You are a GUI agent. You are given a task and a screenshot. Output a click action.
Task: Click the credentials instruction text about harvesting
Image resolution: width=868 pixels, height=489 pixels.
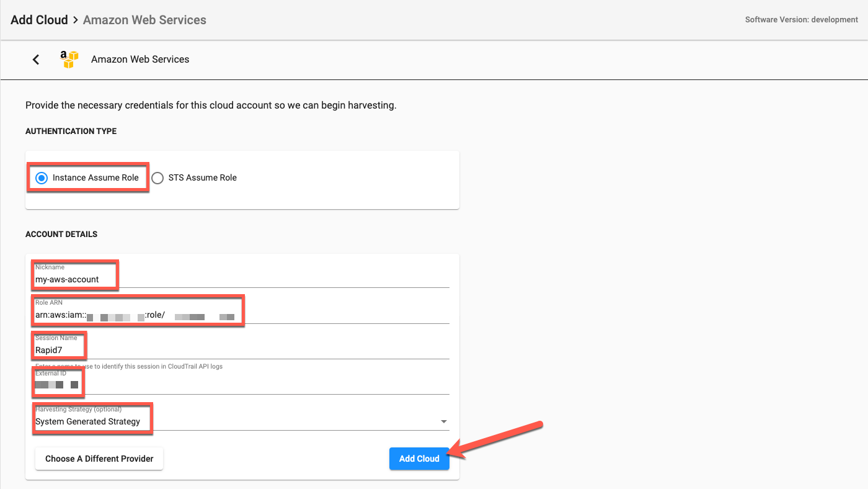pos(211,105)
